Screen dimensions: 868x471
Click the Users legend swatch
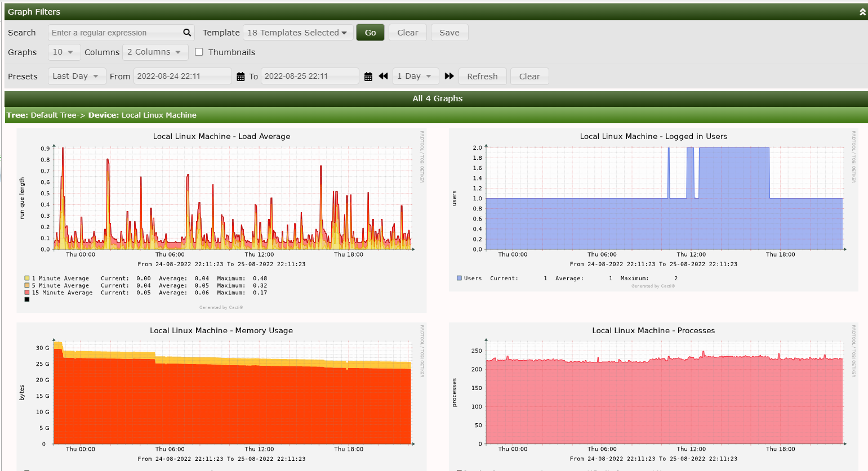point(459,278)
